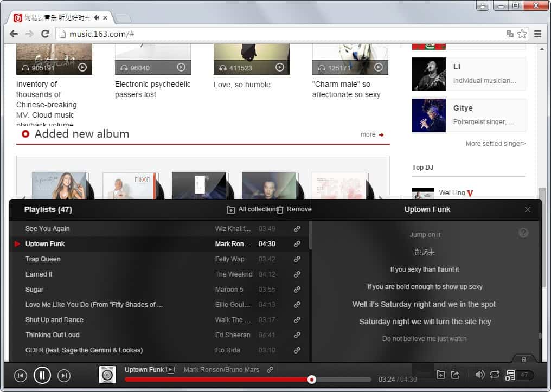
Task: Close the playlist panel with X
Action: coord(528,210)
